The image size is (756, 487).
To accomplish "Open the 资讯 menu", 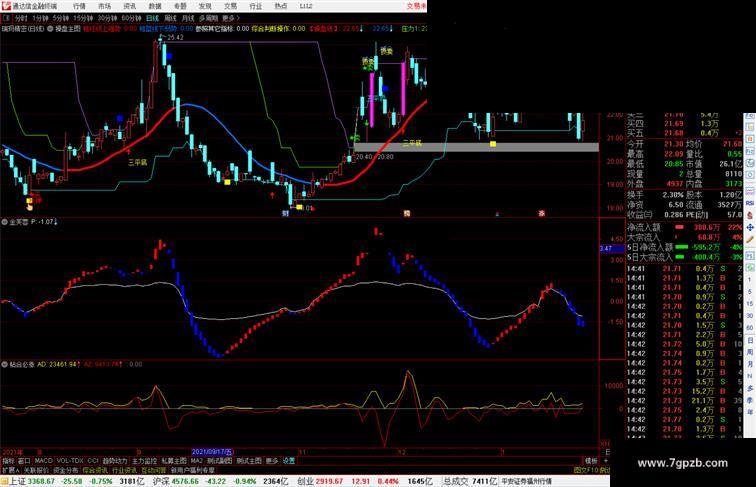I will (x=129, y=6).
